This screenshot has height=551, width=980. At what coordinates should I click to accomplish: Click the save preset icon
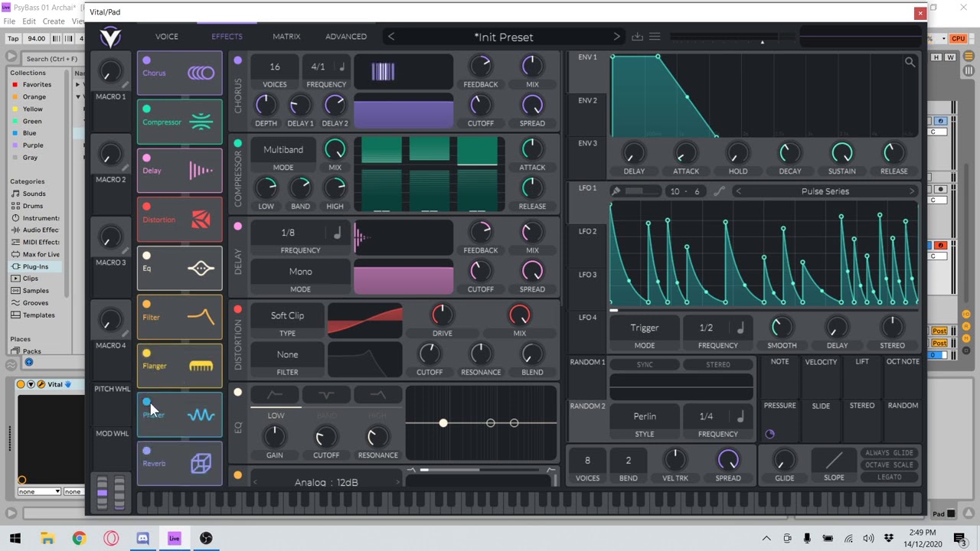[x=637, y=37]
